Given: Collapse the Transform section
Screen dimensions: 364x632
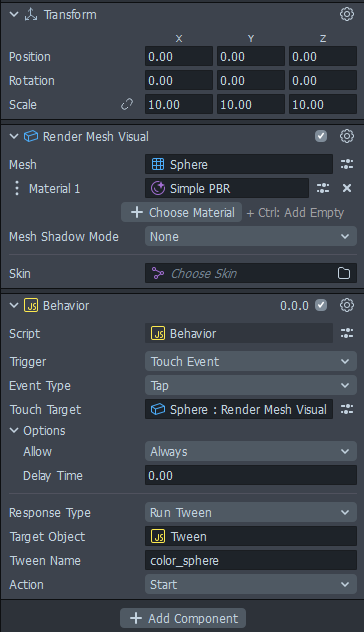Looking at the screenshot, I should pyautogui.click(x=14, y=15).
